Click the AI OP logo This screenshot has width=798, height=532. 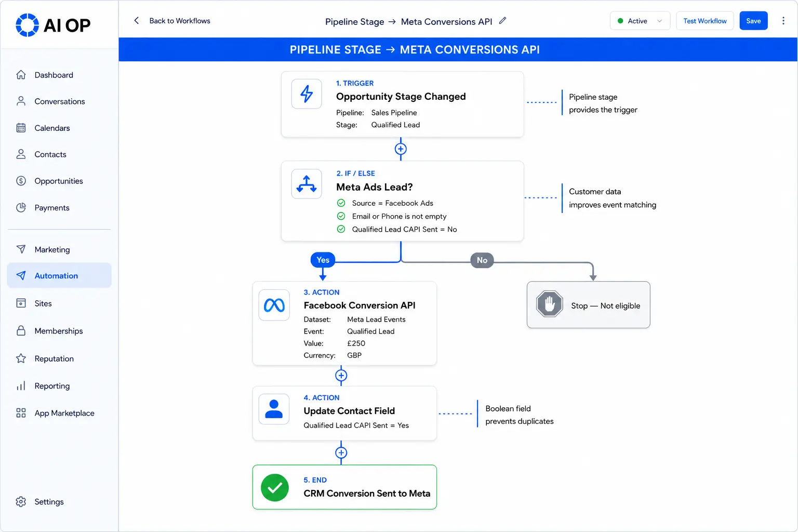coord(53,25)
